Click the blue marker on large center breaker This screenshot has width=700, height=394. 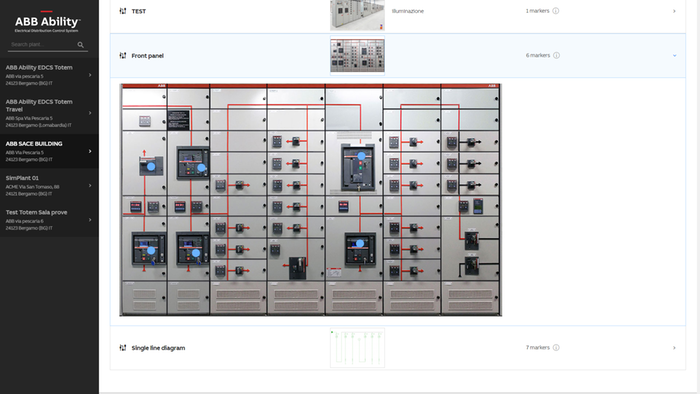tap(361, 156)
